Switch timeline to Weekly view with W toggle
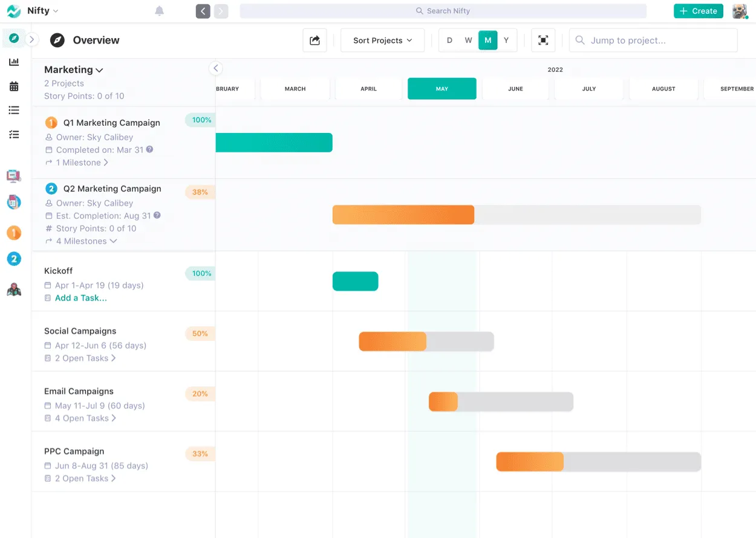The height and width of the screenshot is (538, 756). click(468, 40)
